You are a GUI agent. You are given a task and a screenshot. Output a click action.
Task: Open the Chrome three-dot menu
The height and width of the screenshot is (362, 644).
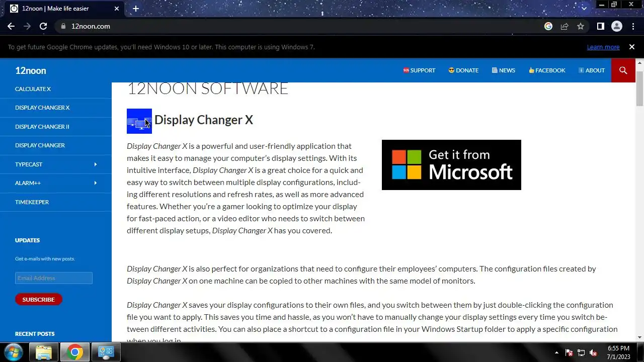pos(633,26)
